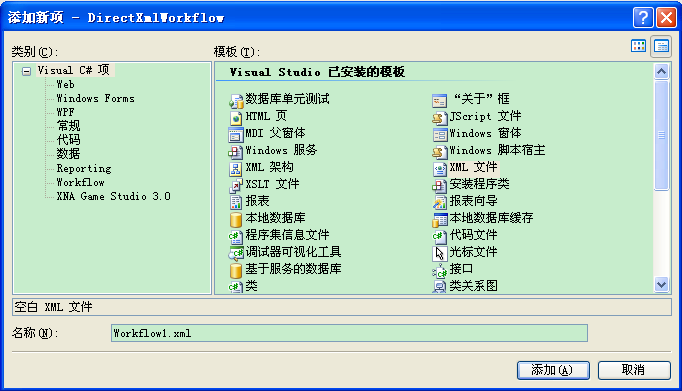The height and width of the screenshot is (391, 682).
Task: Select the XML 架构 icon
Action: tap(236, 168)
